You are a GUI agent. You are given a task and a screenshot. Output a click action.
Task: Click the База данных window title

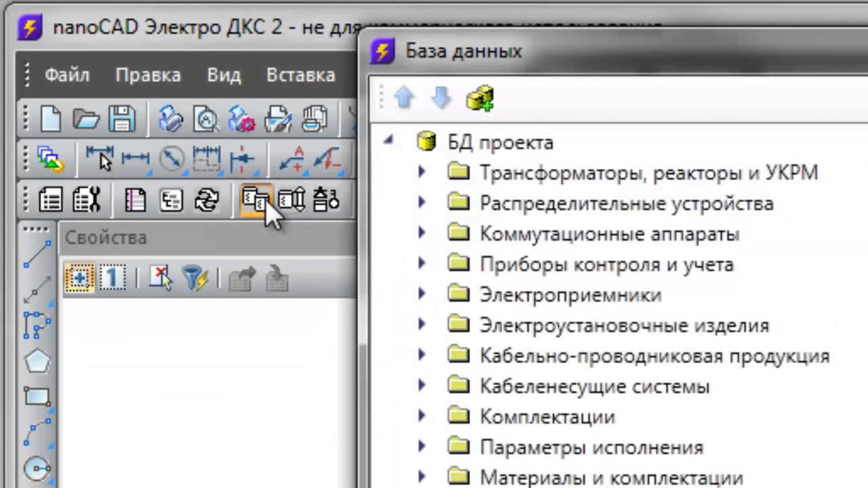point(464,51)
